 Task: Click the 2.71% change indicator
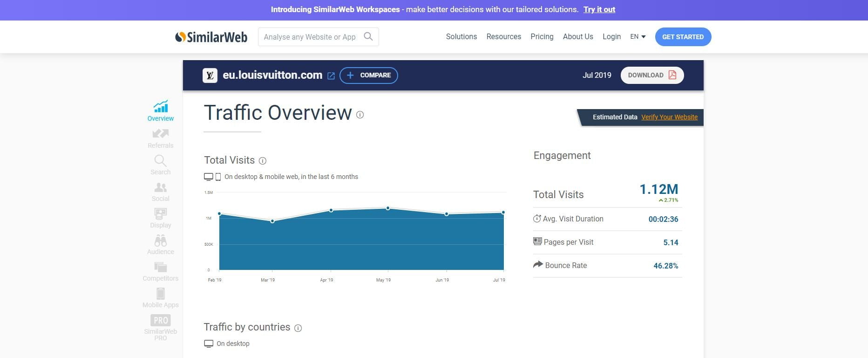pos(668,200)
